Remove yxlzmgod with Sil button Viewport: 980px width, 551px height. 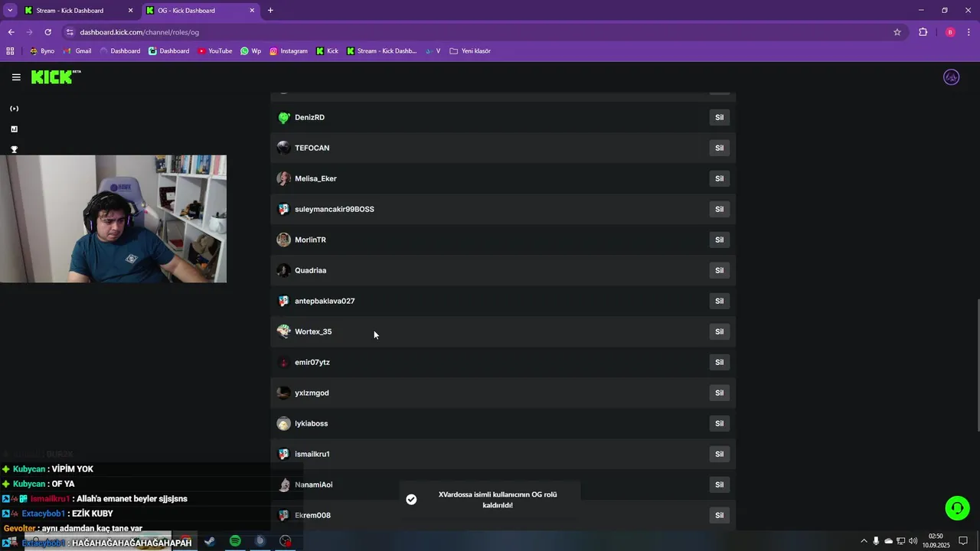[x=719, y=393]
